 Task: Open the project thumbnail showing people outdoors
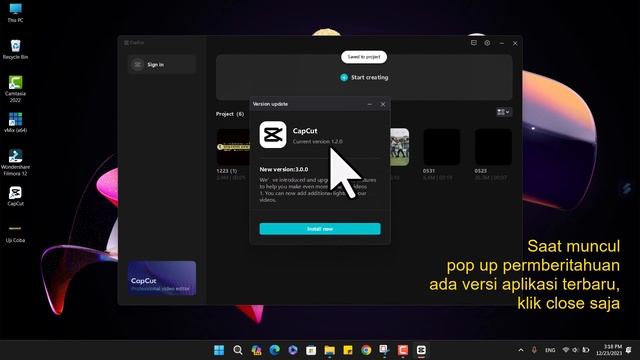(400, 147)
